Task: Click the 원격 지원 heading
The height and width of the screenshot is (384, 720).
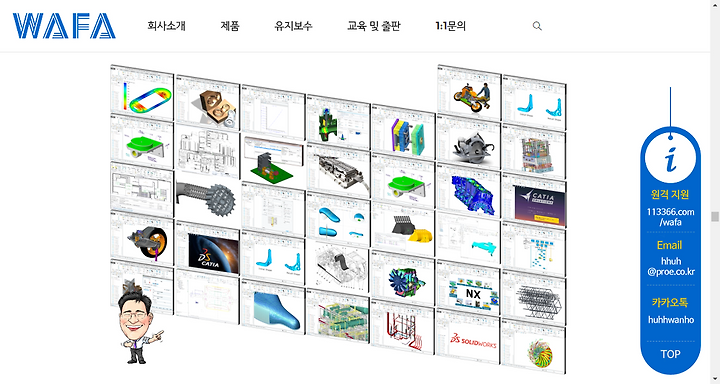Action: coord(670,194)
